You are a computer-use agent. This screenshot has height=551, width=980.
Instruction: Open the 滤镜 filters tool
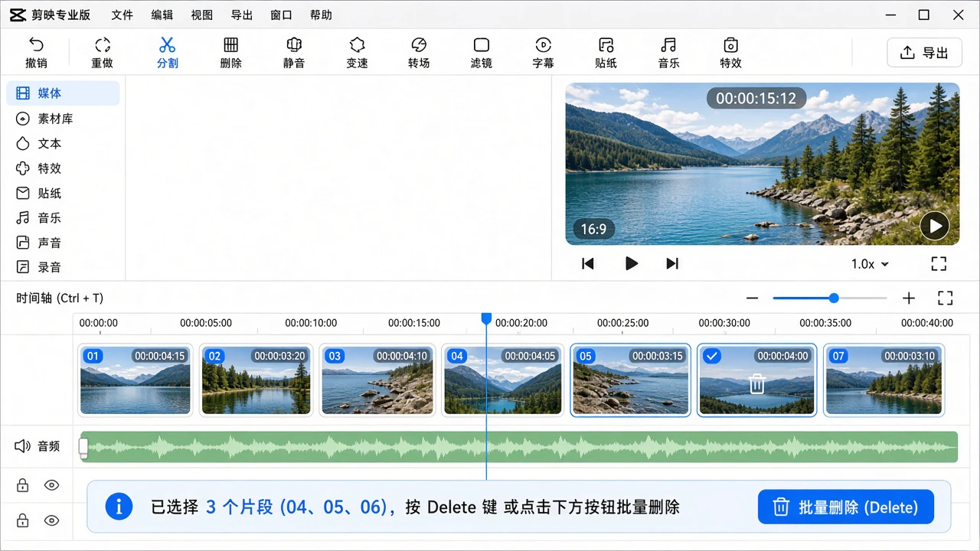(x=482, y=52)
